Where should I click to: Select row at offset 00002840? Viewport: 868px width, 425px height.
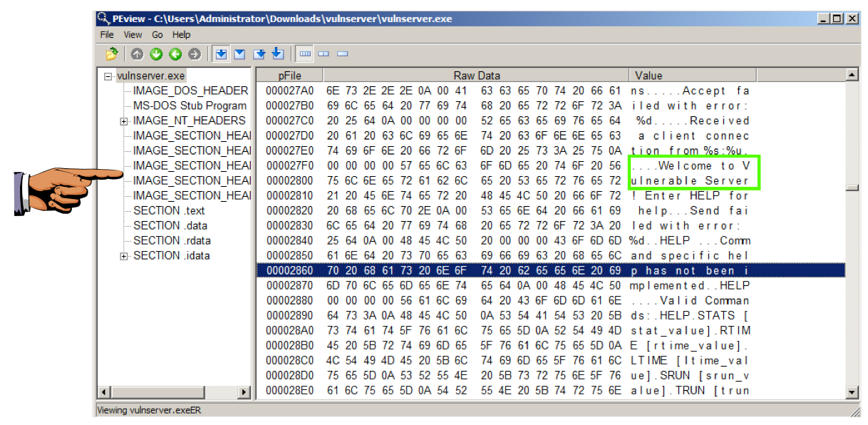[x=550, y=240]
